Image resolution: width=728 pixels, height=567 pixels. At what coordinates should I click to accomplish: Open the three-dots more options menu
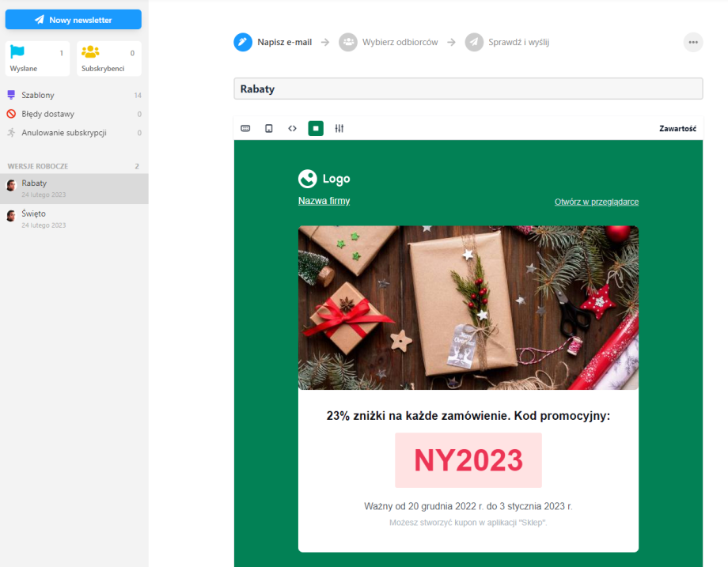693,42
